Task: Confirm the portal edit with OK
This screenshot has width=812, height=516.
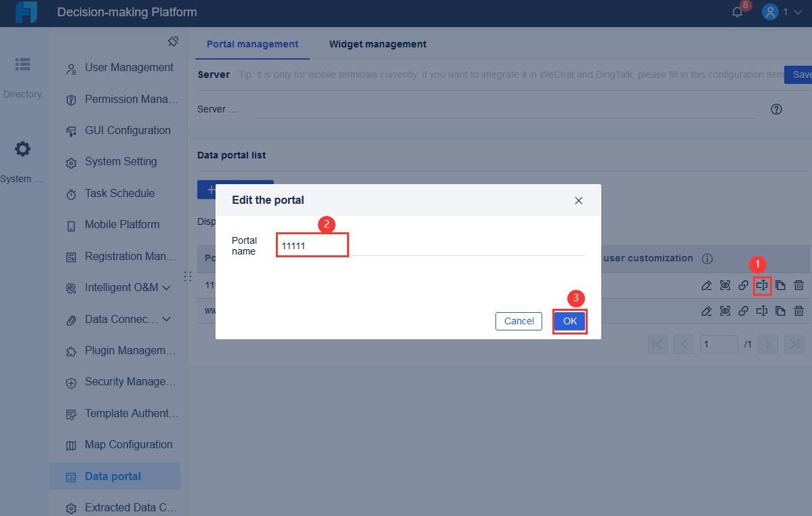Action: (569, 321)
